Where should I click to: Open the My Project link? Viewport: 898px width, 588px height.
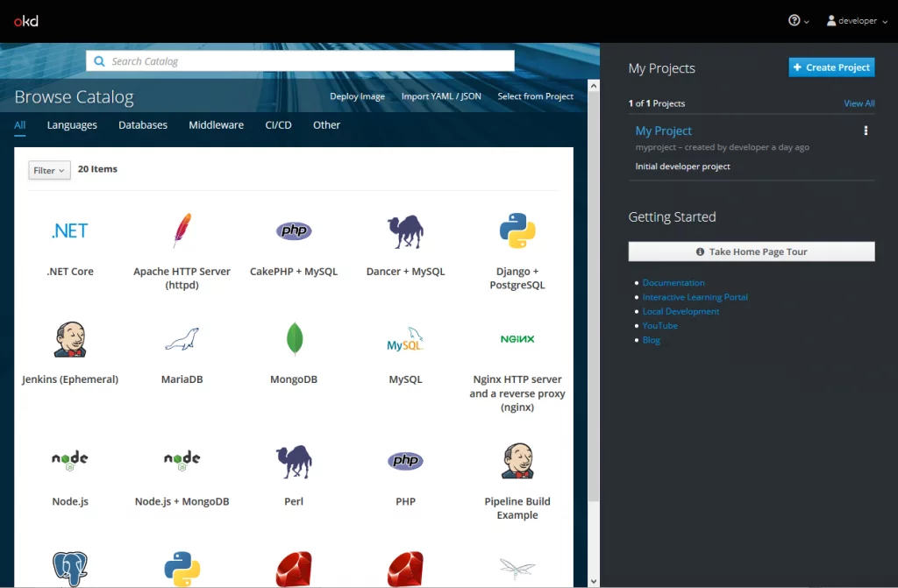(663, 131)
